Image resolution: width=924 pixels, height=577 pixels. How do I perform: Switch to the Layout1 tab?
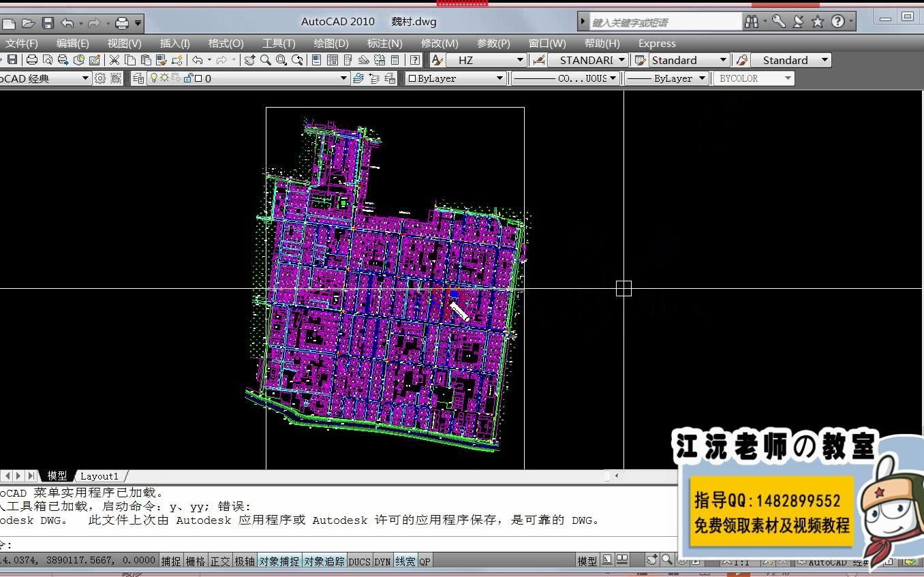99,475
